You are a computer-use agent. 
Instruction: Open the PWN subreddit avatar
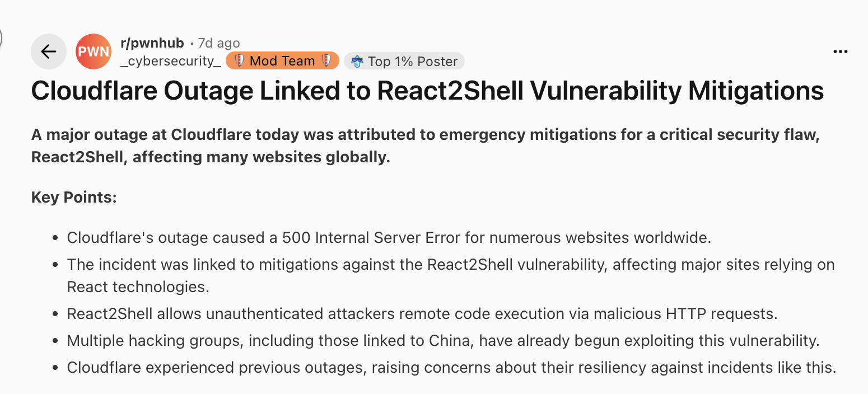pos(93,52)
